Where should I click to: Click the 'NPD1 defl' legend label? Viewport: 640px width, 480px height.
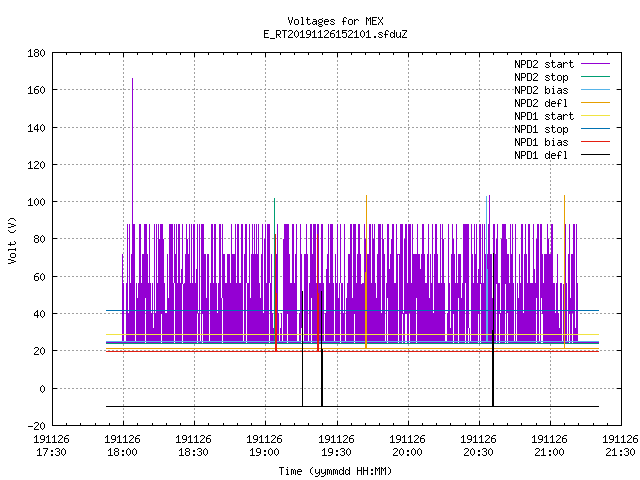coord(541,156)
